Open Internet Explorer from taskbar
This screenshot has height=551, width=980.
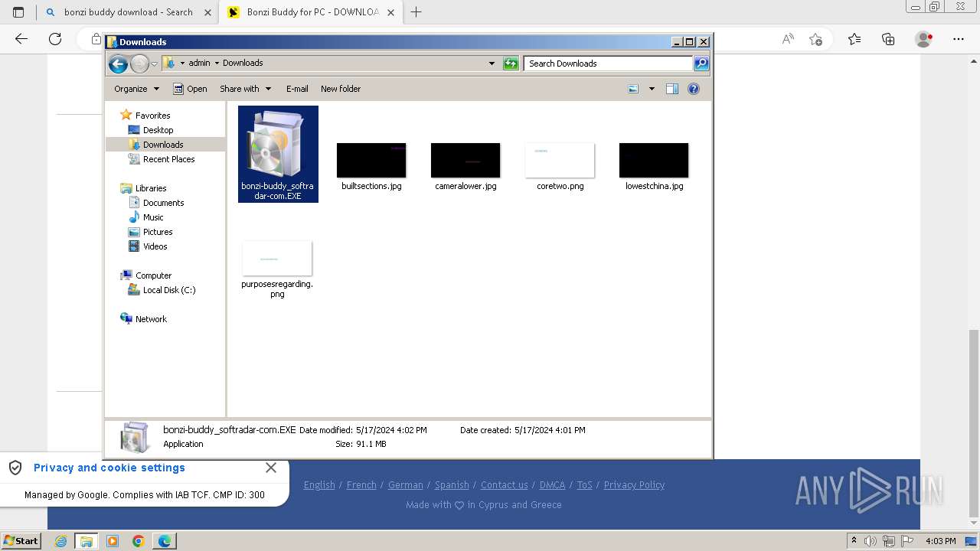[x=60, y=541]
